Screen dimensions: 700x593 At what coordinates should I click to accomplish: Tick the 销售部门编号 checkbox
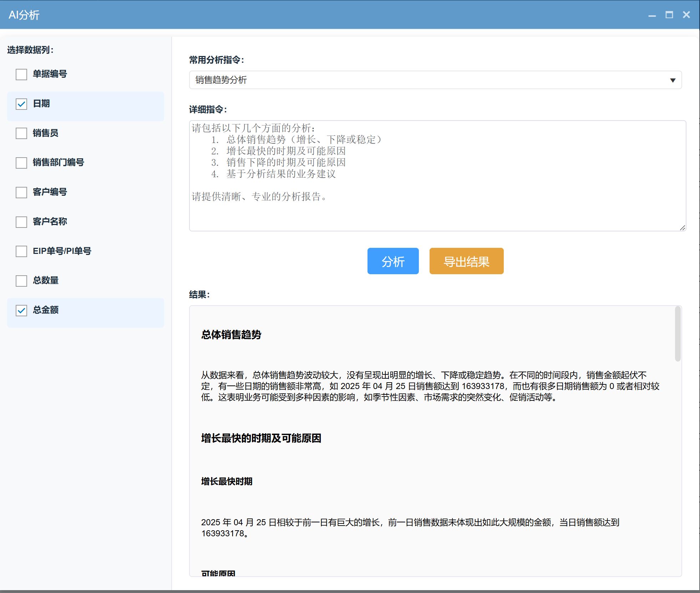pyautogui.click(x=21, y=163)
